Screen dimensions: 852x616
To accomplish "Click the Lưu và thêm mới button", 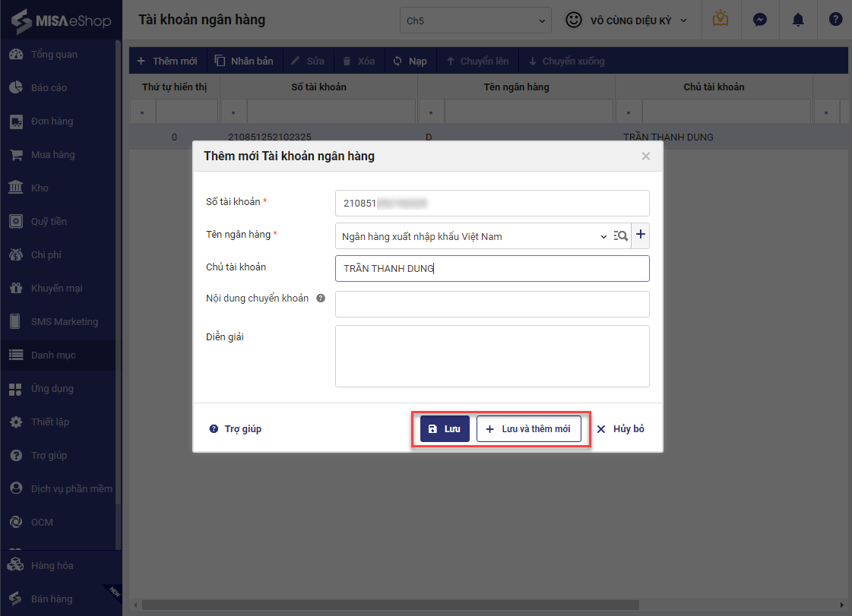I will point(529,428).
